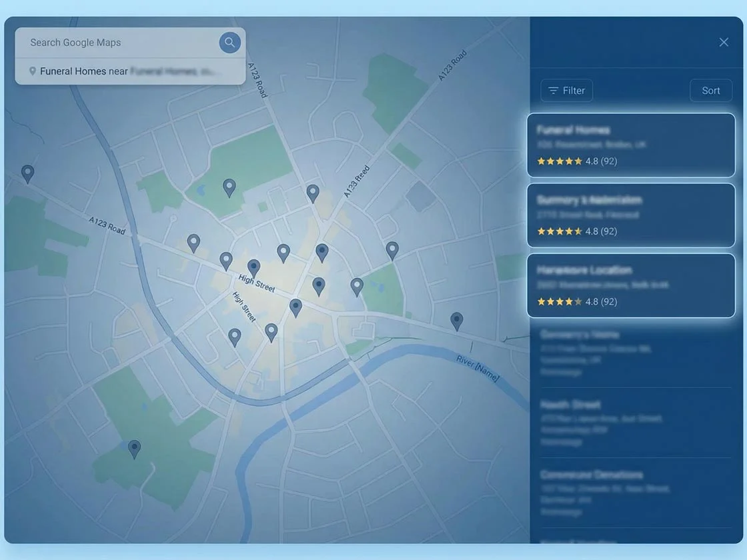Open the Filter options
747x560 pixels.
(x=566, y=91)
